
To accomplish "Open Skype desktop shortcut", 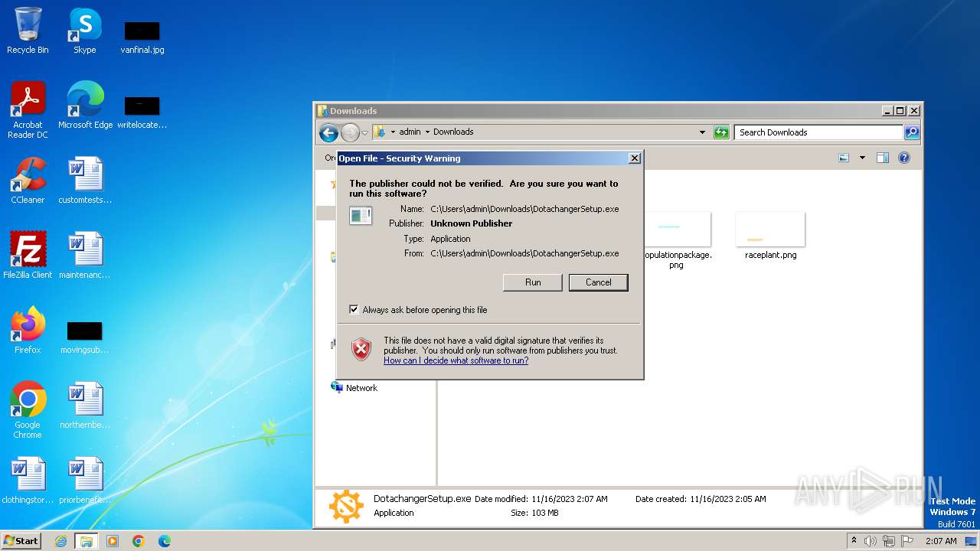I will 84,31.
